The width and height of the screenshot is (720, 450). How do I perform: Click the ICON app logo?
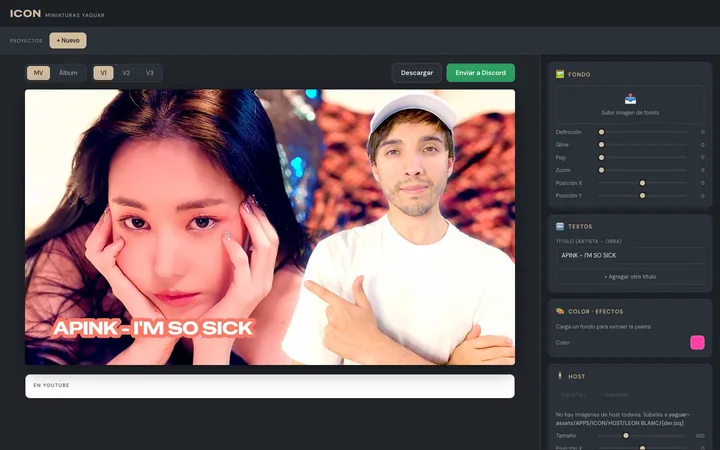coord(25,14)
